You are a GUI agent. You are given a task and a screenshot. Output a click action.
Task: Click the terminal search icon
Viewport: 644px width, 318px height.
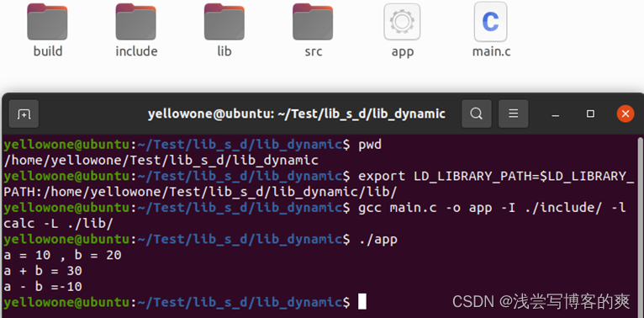(x=477, y=114)
